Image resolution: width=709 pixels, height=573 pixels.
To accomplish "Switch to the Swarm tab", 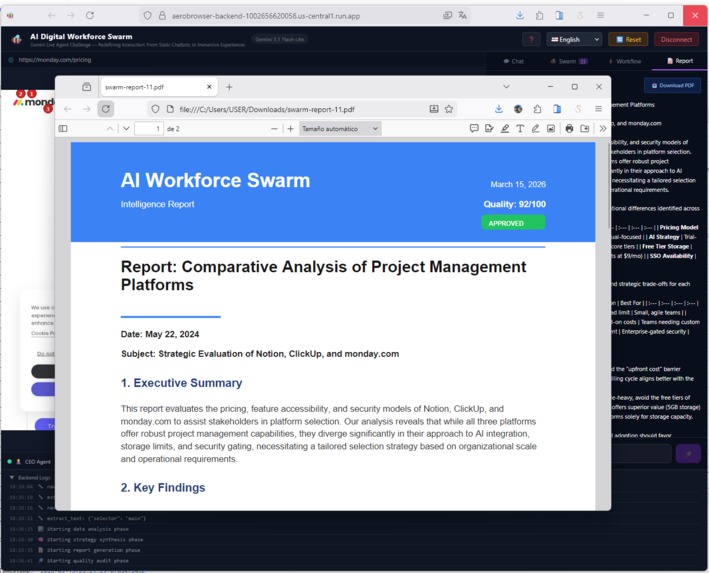I will tap(569, 61).
